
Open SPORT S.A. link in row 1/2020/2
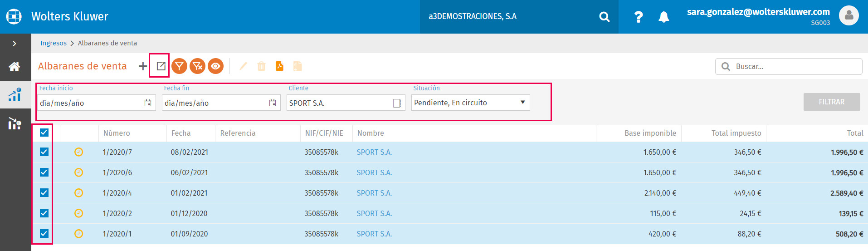tap(374, 213)
